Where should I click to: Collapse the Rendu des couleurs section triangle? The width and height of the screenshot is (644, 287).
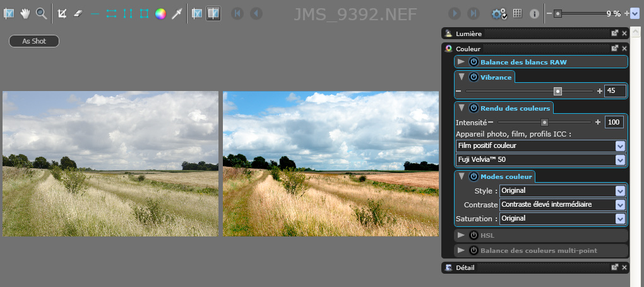click(x=462, y=107)
